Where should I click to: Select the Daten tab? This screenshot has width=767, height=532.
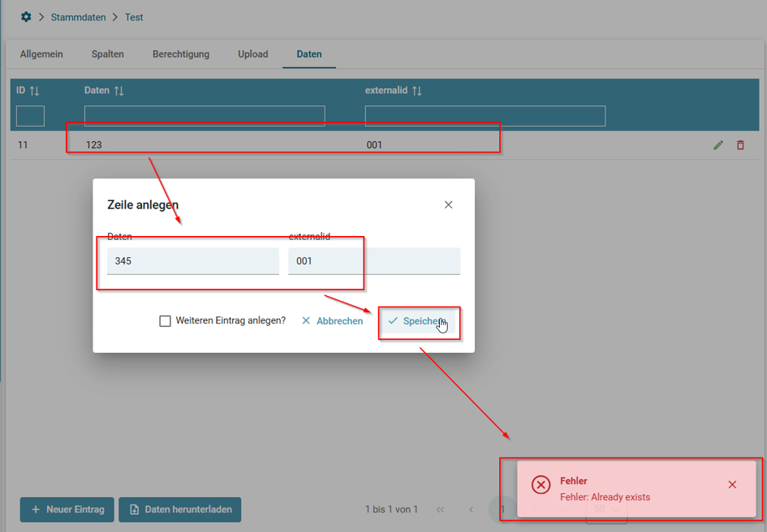click(309, 54)
